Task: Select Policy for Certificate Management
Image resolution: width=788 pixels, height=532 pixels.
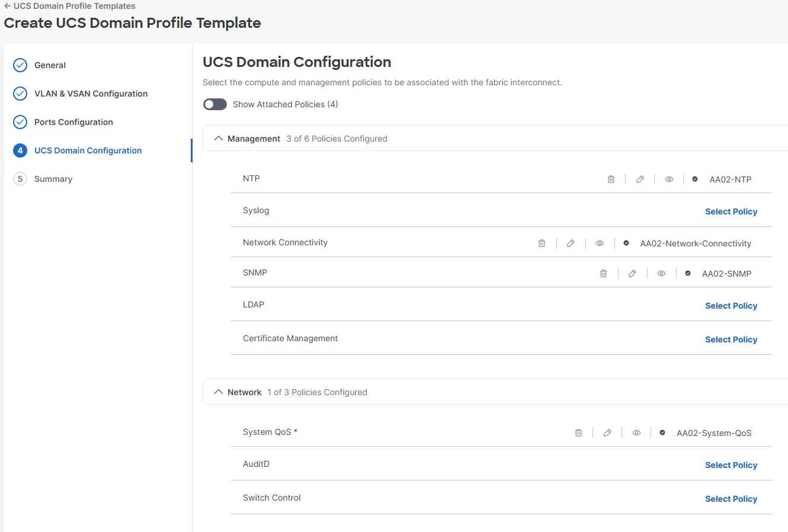Action: tap(731, 339)
